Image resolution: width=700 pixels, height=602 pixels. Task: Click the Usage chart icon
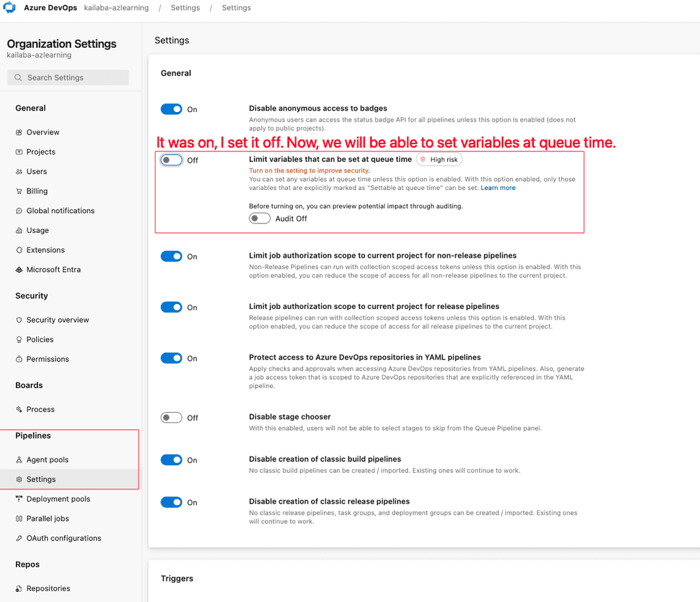tap(18, 230)
